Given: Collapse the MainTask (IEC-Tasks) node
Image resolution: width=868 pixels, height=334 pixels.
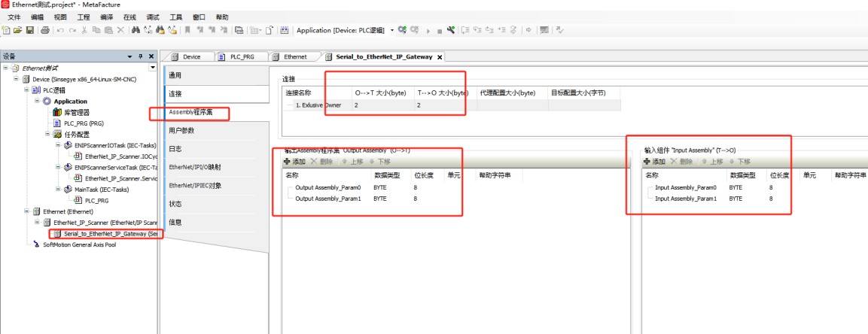Looking at the screenshot, I should pyautogui.click(x=57, y=190).
